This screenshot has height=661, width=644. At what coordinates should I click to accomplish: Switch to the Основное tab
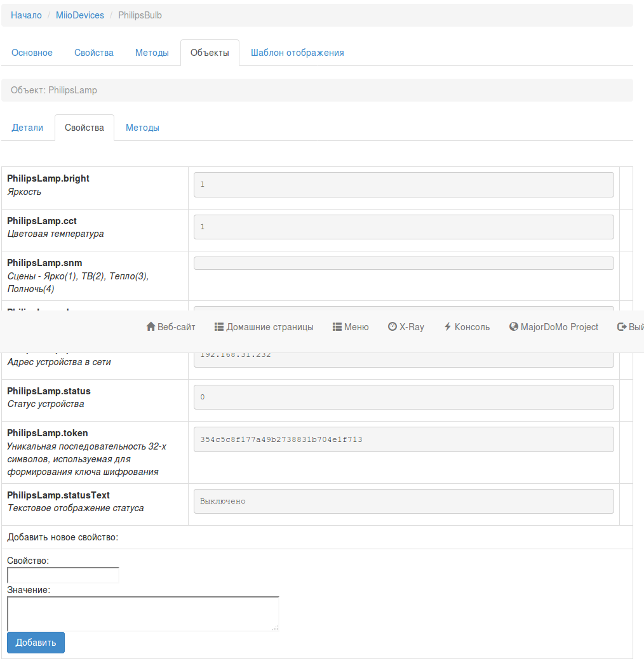32,53
